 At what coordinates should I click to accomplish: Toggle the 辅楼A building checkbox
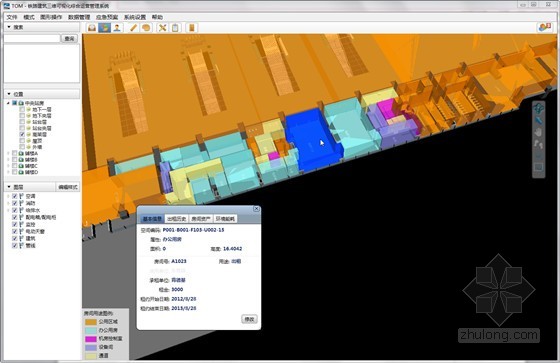pos(15,153)
